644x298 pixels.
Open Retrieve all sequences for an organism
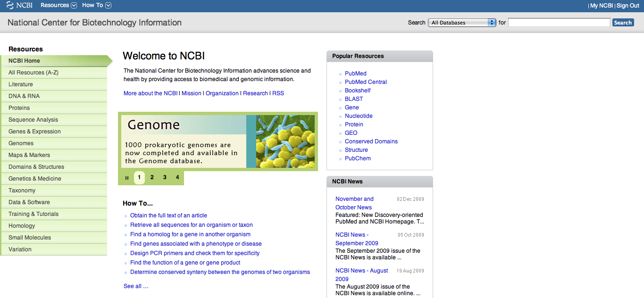(192, 225)
